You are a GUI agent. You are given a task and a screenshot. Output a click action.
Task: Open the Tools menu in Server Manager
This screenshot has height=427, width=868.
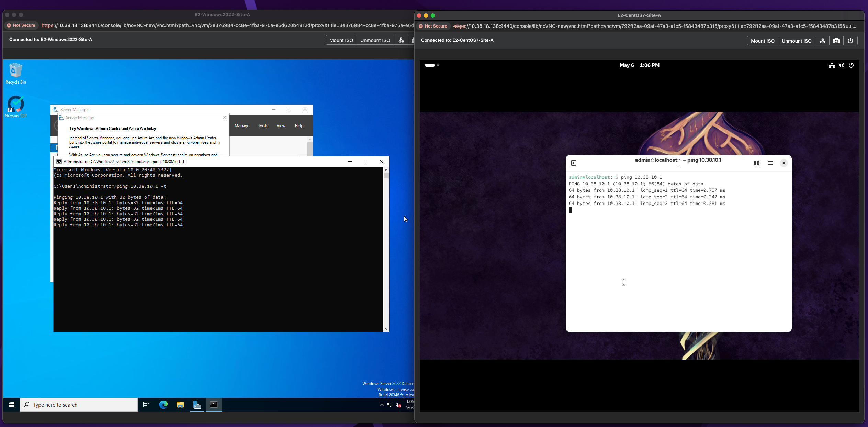click(262, 126)
